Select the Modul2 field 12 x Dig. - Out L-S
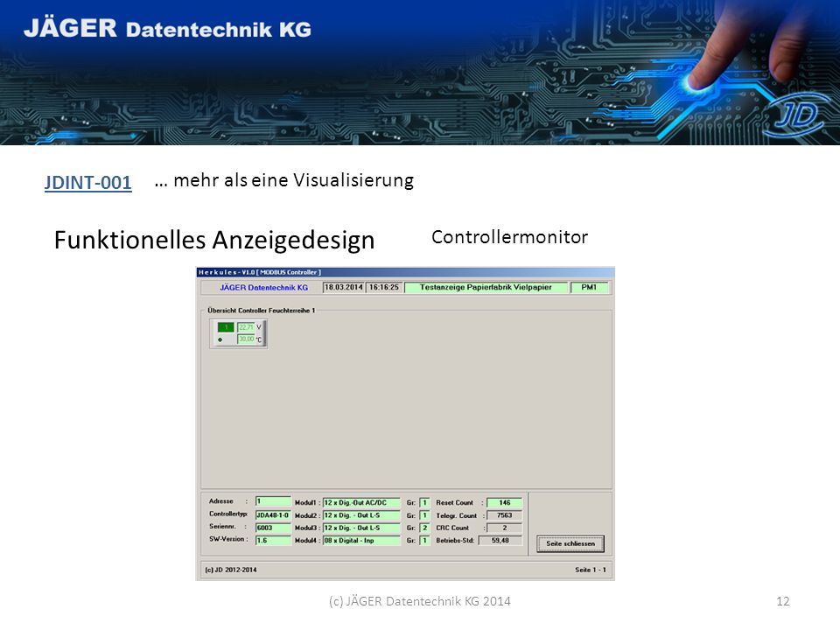Image resolution: width=840 pixels, height=630 pixels. [361, 515]
